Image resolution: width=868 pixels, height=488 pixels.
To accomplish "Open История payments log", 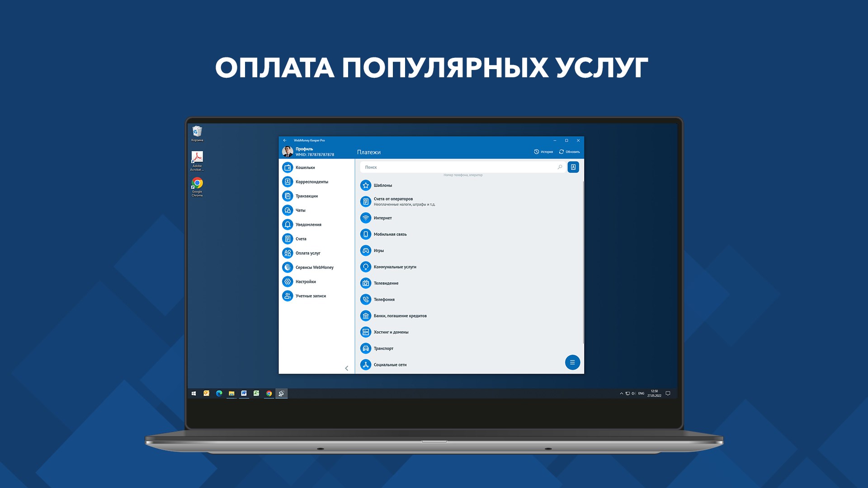I will tap(543, 151).
